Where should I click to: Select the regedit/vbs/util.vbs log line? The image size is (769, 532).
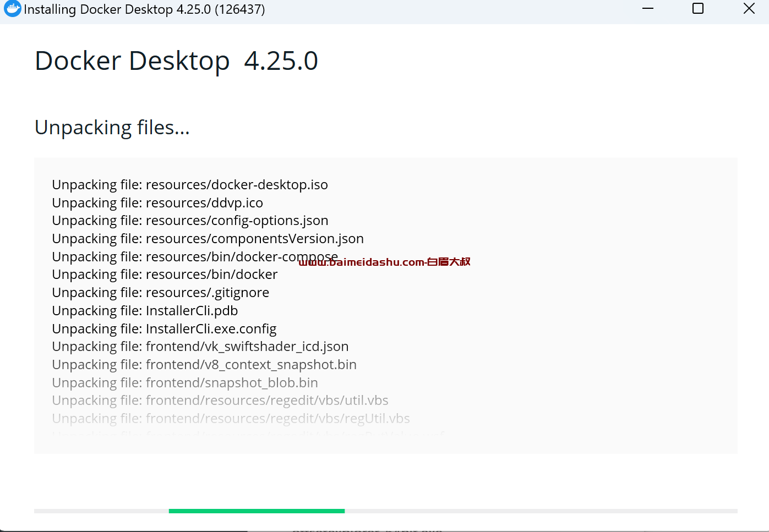tap(220, 401)
